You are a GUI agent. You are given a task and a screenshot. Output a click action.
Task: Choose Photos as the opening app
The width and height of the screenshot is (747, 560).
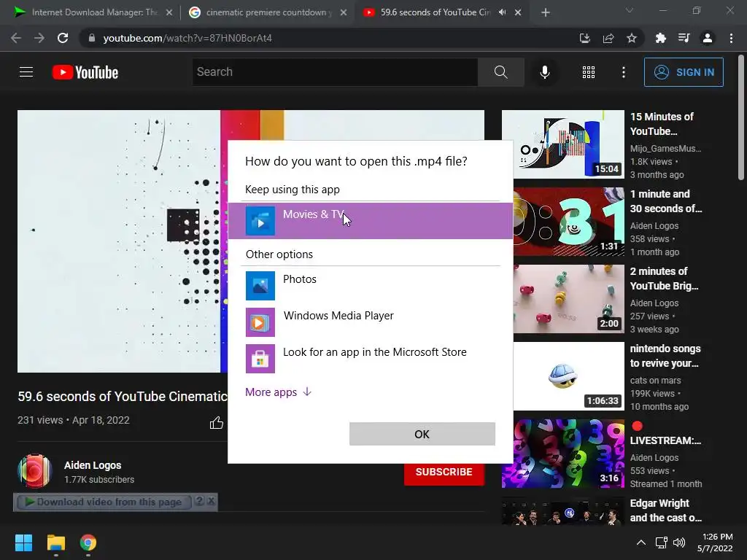click(x=370, y=285)
